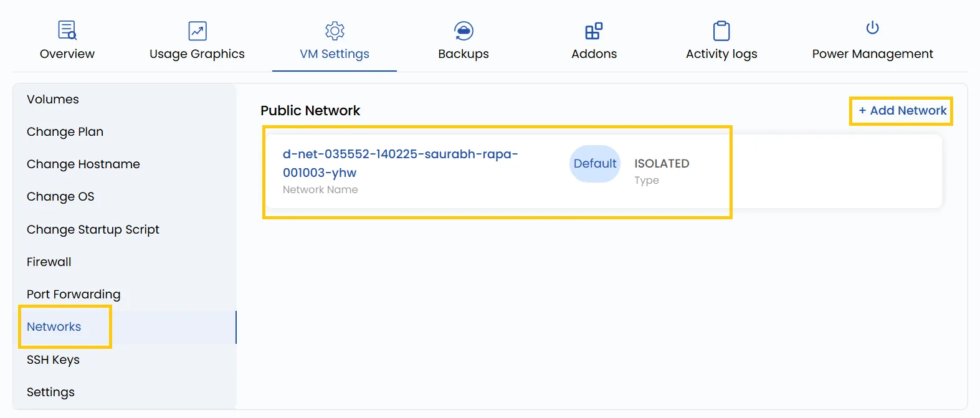This screenshot has height=418, width=980.
Task: Open Volumes in the settings sidebar
Action: [53, 100]
